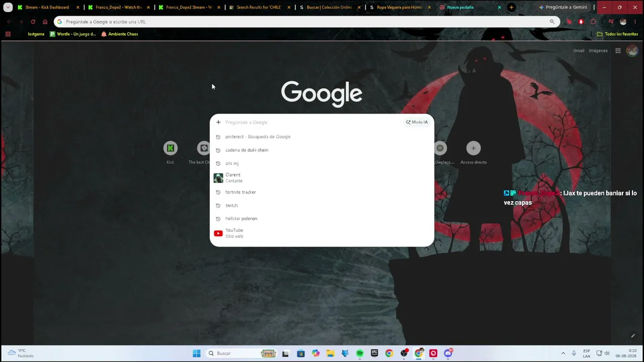This screenshot has width=644, height=362.
Task: Open Epic Games Launcher from the taskbar
Action: tap(374, 353)
